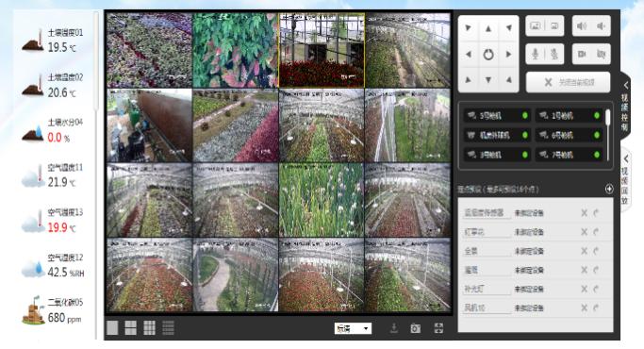Pan camera right with PTZ right arrow
The height and width of the screenshot is (349, 644).
point(508,55)
